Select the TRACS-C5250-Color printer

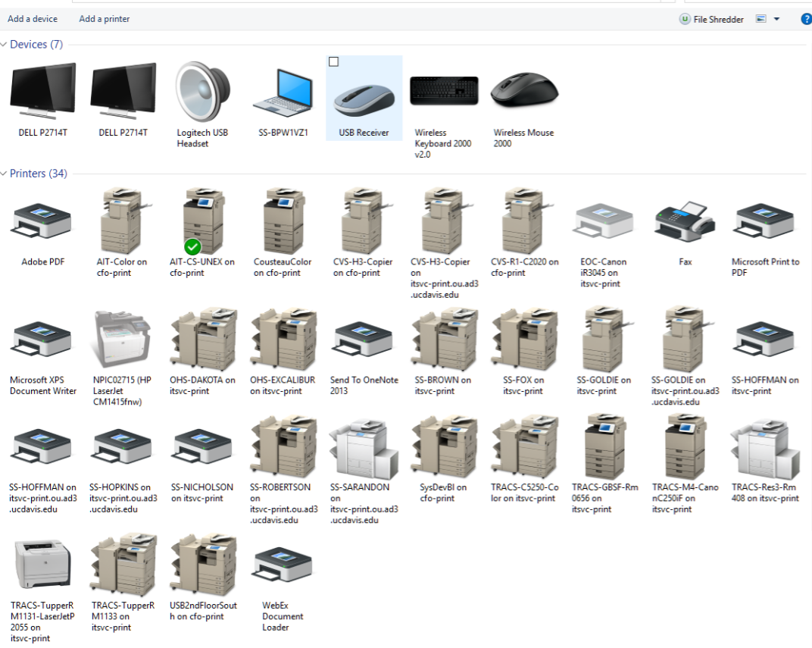coord(525,459)
